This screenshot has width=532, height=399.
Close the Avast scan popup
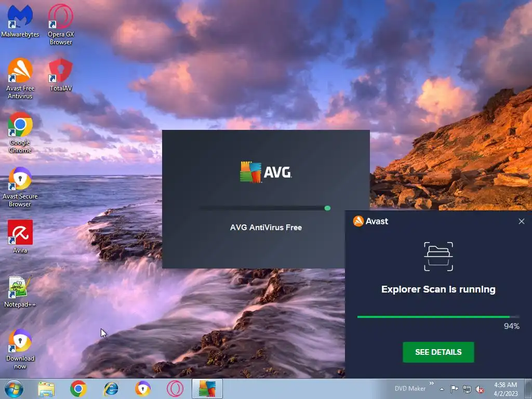pyautogui.click(x=522, y=221)
